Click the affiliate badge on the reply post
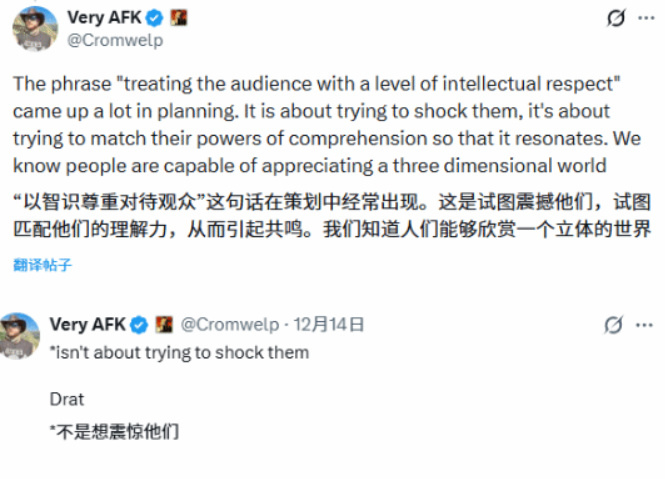Viewport: 665px width, 479px height. click(162, 324)
